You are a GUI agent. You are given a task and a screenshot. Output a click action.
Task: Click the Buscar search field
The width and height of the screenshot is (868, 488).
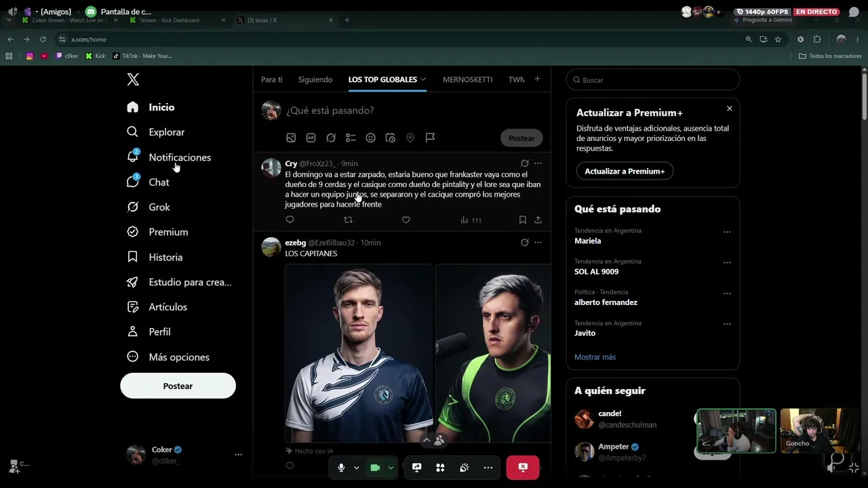653,79
